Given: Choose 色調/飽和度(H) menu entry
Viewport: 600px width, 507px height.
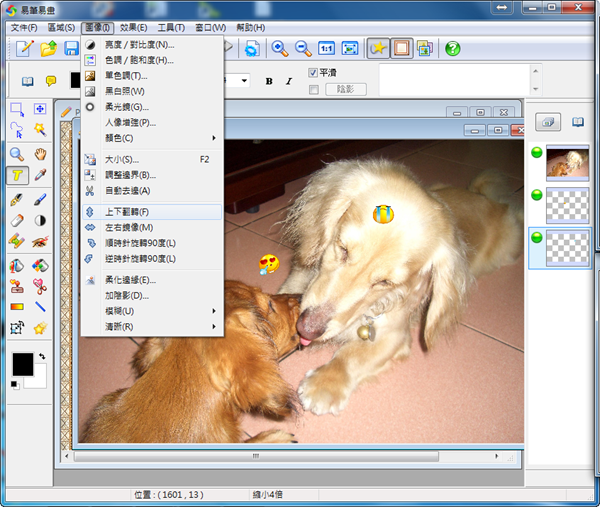Looking at the screenshot, I should pos(152,60).
